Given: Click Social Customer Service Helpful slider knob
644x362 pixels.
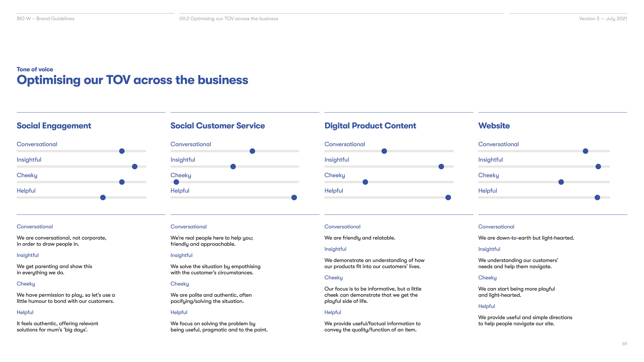Looking at the screenshot, I should point(294,198).
